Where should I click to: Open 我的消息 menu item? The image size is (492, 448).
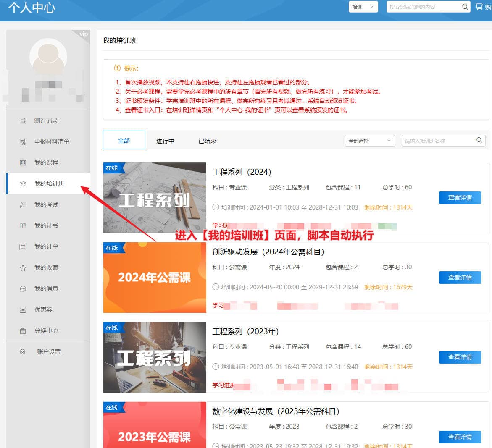(x=48, y=289)
